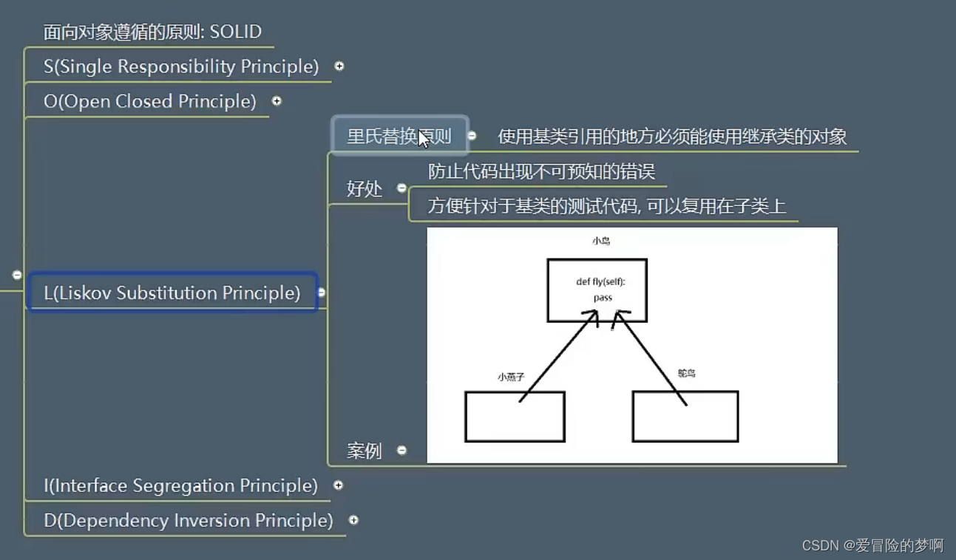Select the 面向对象遵循的原则: SOLID topic
The image size is (956, 560).
[152, 32]
